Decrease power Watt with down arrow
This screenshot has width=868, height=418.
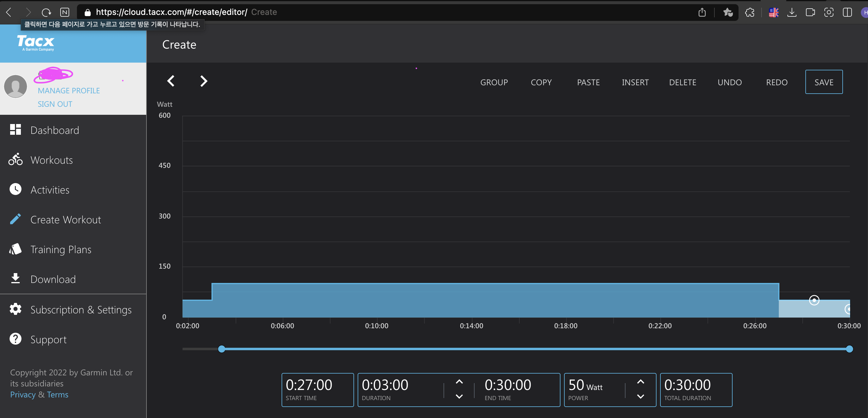click(640, 397)
